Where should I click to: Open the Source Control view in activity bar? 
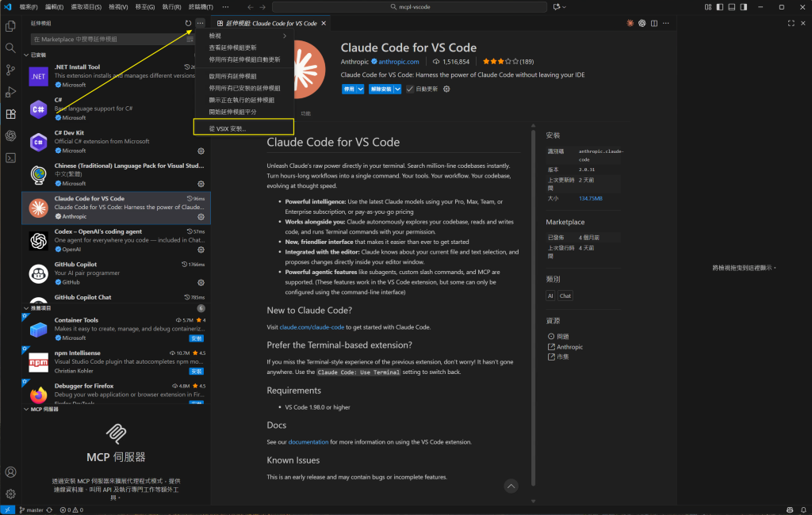click(x=10, y=70)
